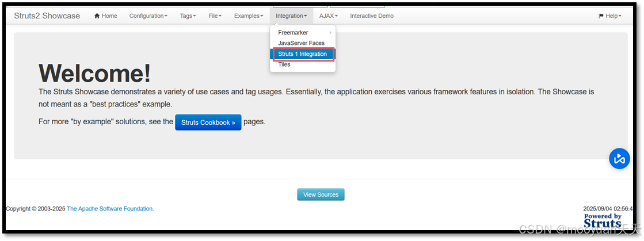
Task: Open the AJAX dropdown menu
Action: tap(328, 16)
